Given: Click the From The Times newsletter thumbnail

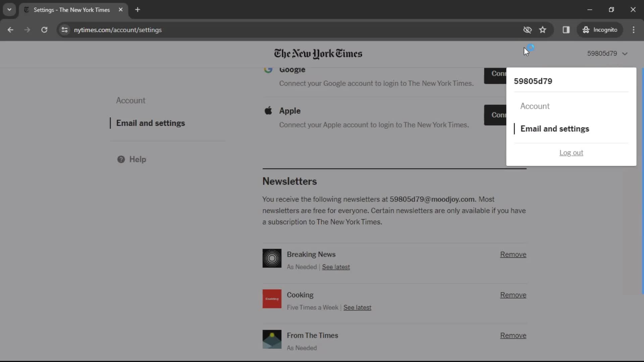Looking at the screenshot, I should pos(272,339).
